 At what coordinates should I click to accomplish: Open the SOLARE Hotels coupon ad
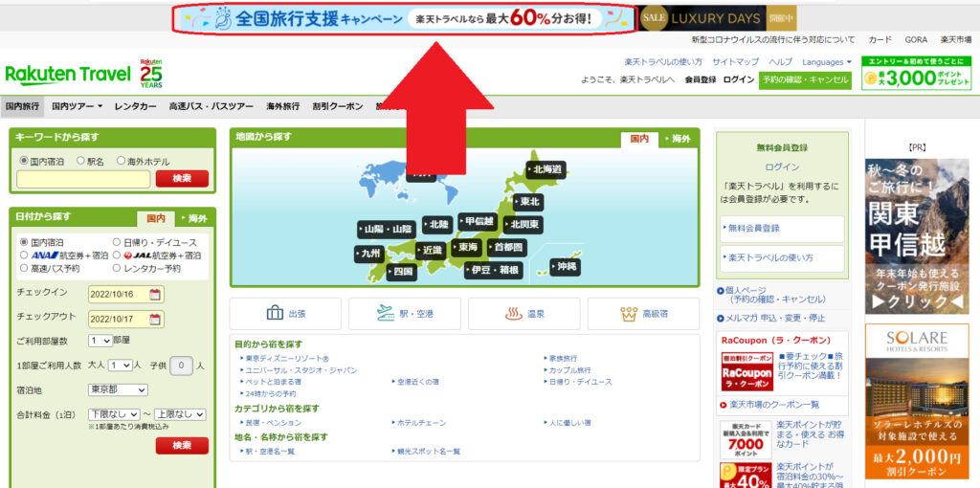(x=917, y=402)
